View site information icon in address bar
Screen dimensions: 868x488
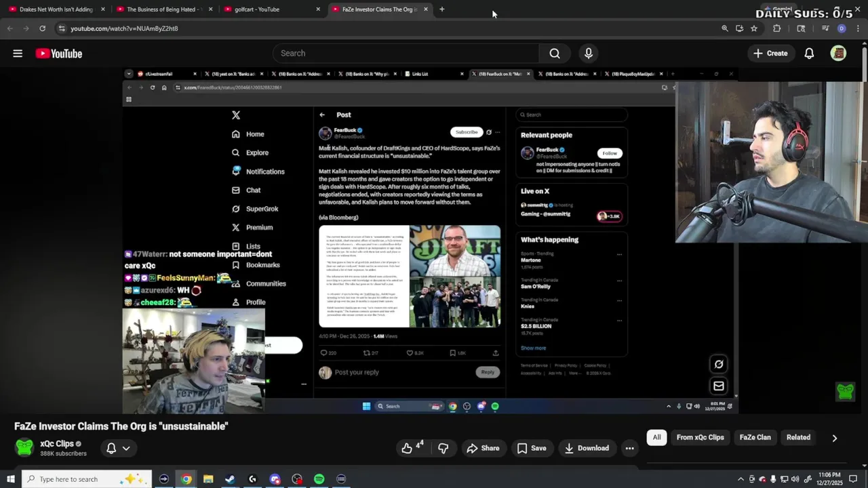pos(62,28)
